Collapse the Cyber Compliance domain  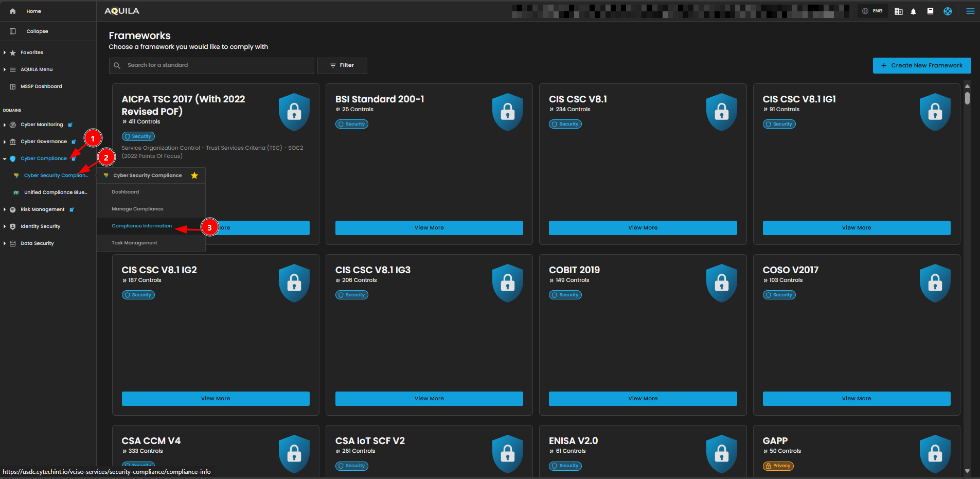tap(5, 158)
